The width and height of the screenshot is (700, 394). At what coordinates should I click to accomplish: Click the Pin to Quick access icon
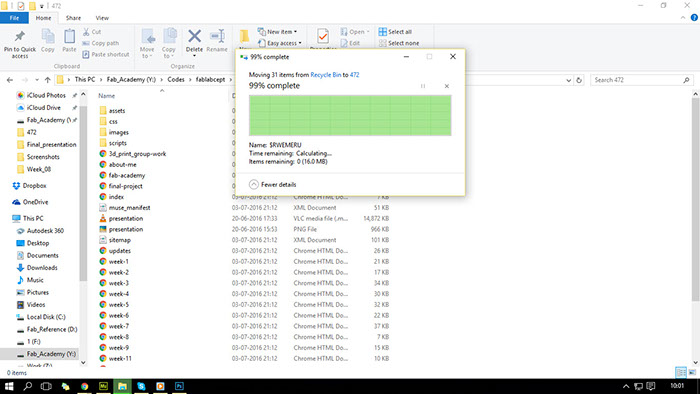(20, 37)
